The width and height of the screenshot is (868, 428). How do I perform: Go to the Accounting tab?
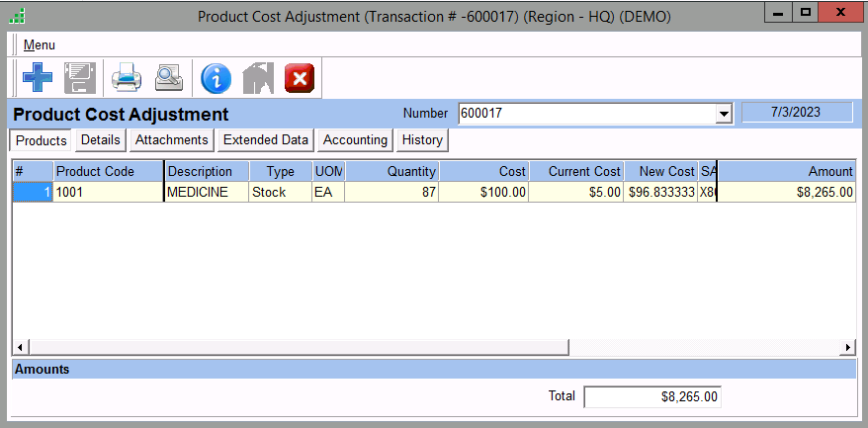point(355,140)
